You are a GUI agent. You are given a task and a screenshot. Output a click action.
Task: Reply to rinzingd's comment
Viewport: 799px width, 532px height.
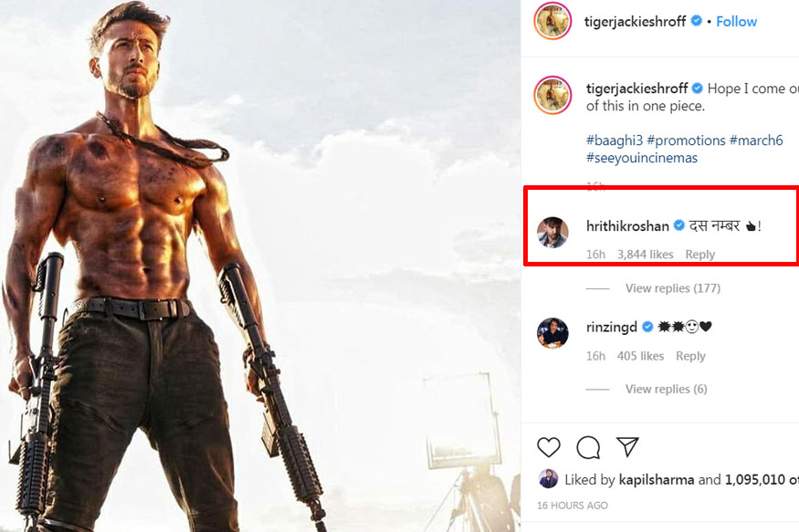coord(690,356)
